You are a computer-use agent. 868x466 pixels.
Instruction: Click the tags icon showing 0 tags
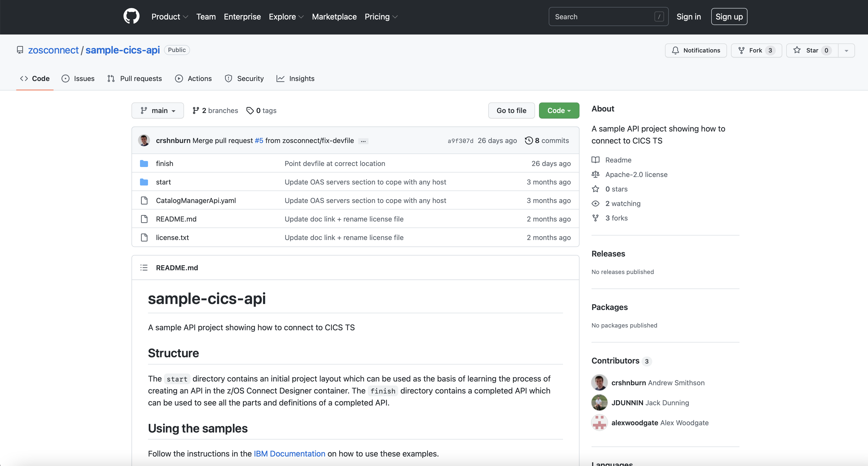[x=250, y=110]
